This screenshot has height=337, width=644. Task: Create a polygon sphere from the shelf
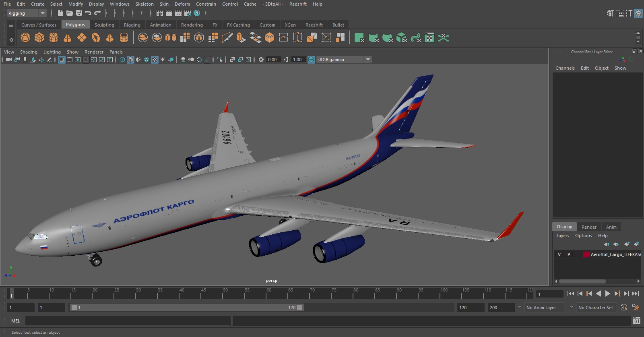[25, 38]
